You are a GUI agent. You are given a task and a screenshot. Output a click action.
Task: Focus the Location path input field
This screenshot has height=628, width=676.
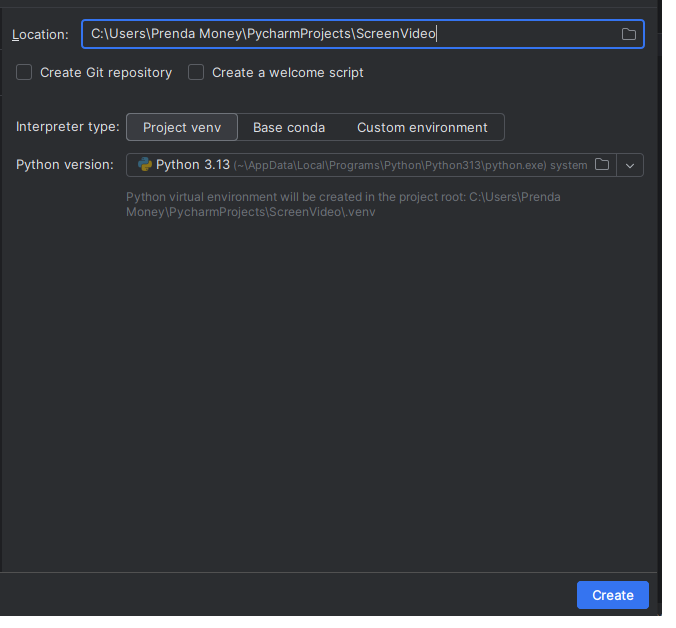click(x=363, y=34)
